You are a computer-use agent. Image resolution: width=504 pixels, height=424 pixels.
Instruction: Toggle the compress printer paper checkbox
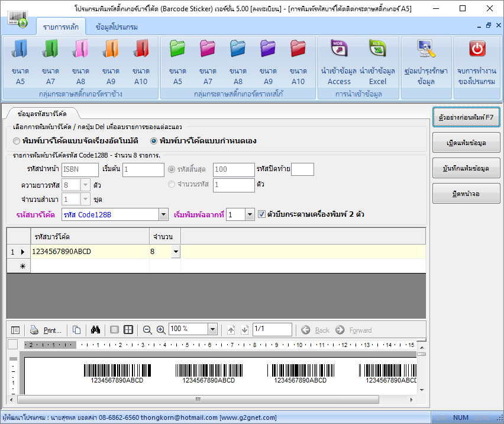261,214
